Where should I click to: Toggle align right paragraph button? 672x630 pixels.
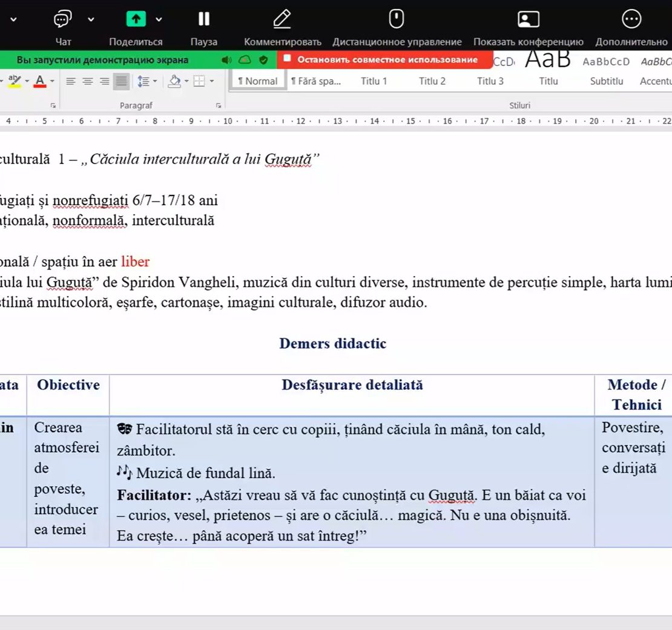point(105,81)
